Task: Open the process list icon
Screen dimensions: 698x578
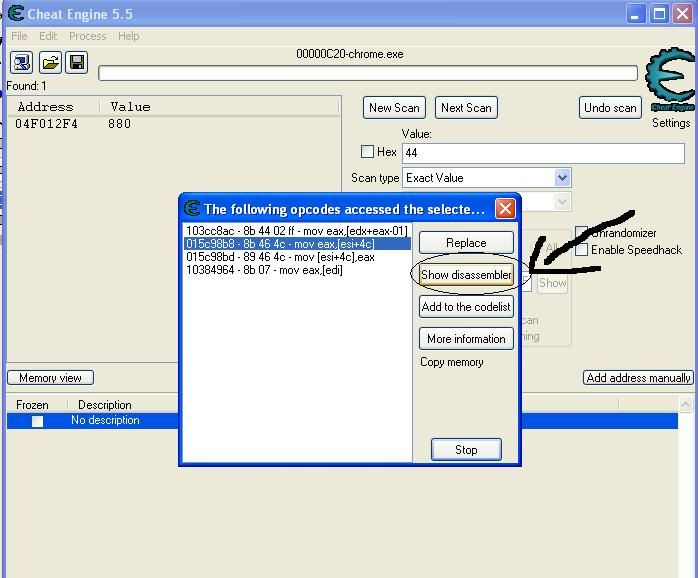Action: point(21,62)
